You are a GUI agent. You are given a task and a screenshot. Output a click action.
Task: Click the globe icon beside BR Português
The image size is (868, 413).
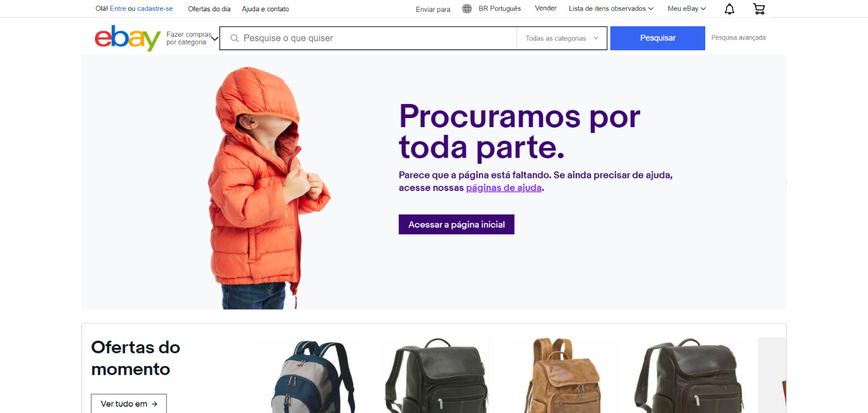[467, 8]
